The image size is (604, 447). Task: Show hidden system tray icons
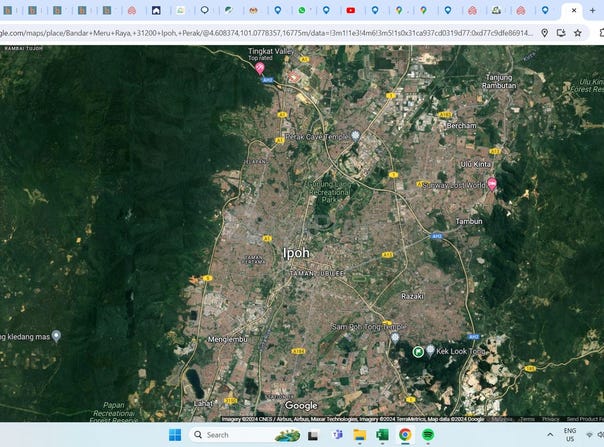click(550, 435)
